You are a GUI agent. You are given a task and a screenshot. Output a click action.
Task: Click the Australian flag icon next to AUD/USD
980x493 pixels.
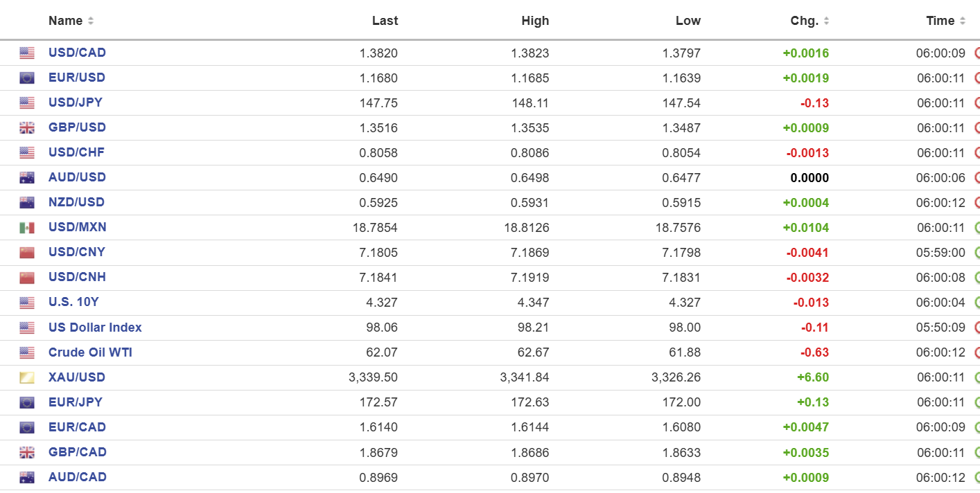coord(27,178)
